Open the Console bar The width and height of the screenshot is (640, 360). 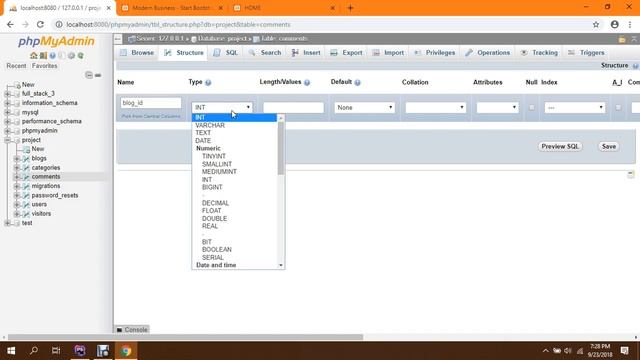132,329
